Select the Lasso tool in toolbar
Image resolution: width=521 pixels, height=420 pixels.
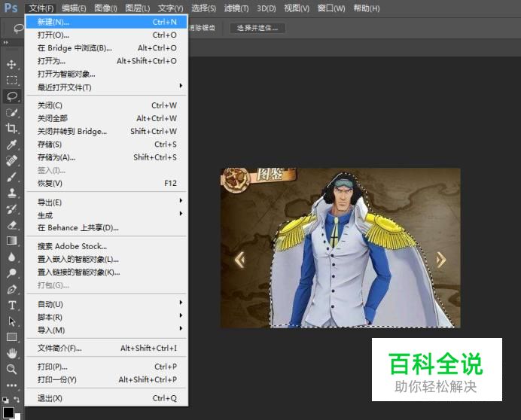coord(12,96)
